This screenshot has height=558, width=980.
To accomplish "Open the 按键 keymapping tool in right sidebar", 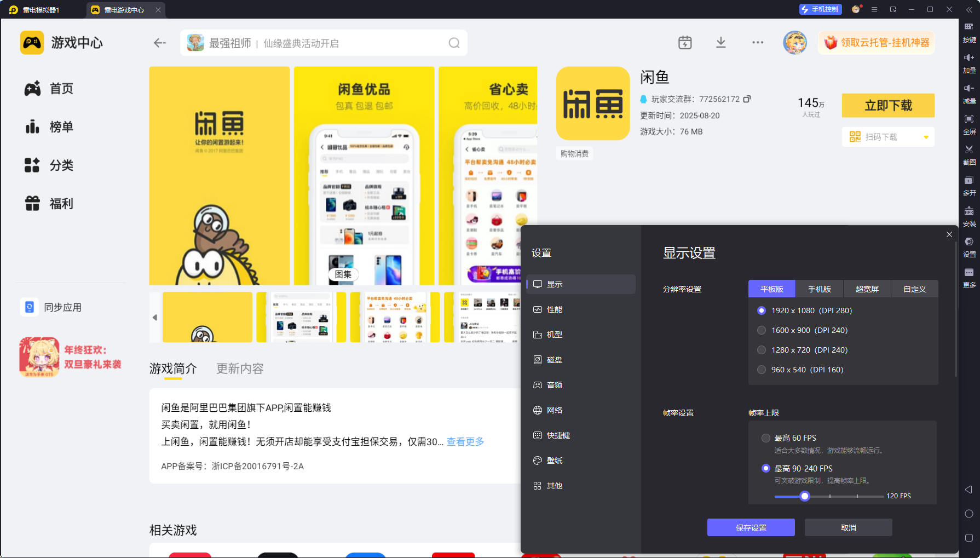I will click(969, 32).
